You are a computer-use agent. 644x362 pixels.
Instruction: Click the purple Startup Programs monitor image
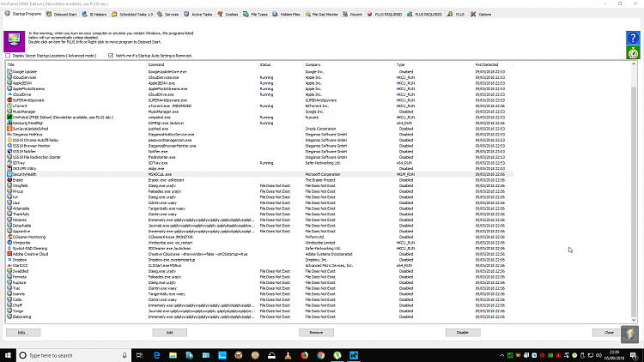[15, 41]
